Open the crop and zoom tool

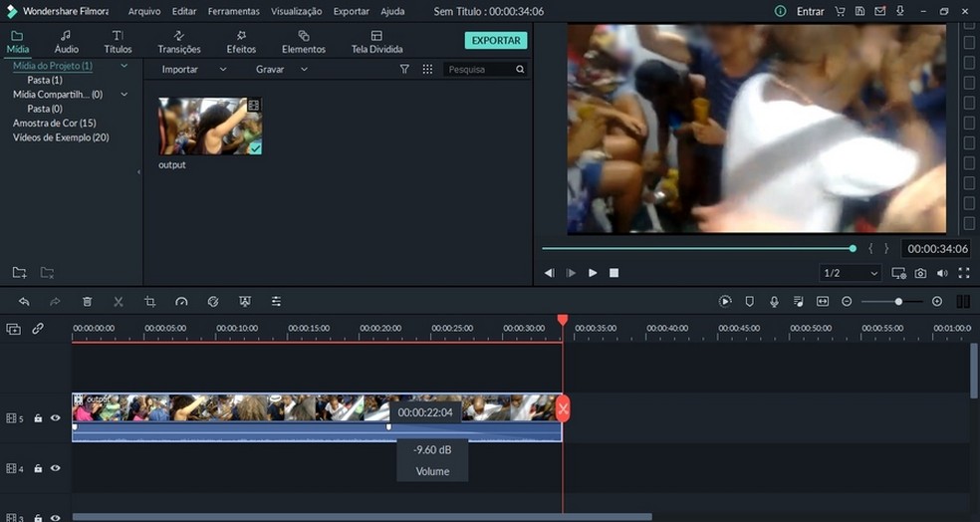(x=150, y=302)
